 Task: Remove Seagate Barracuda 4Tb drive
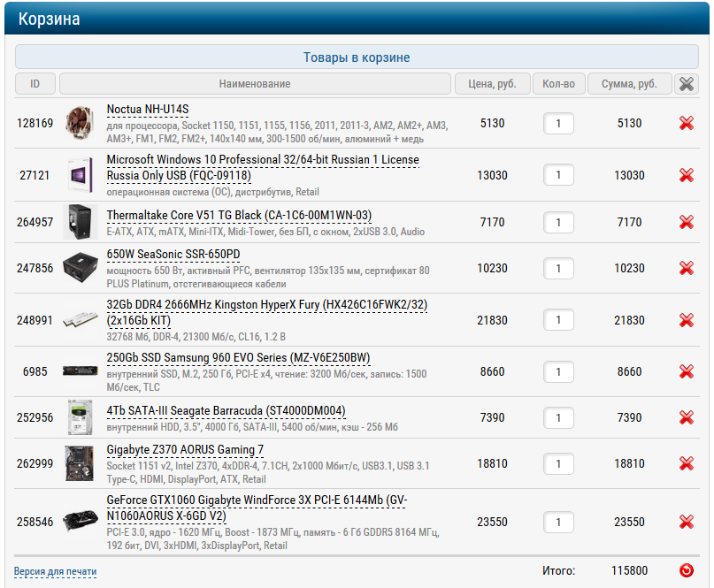click(x=687, y=417)
